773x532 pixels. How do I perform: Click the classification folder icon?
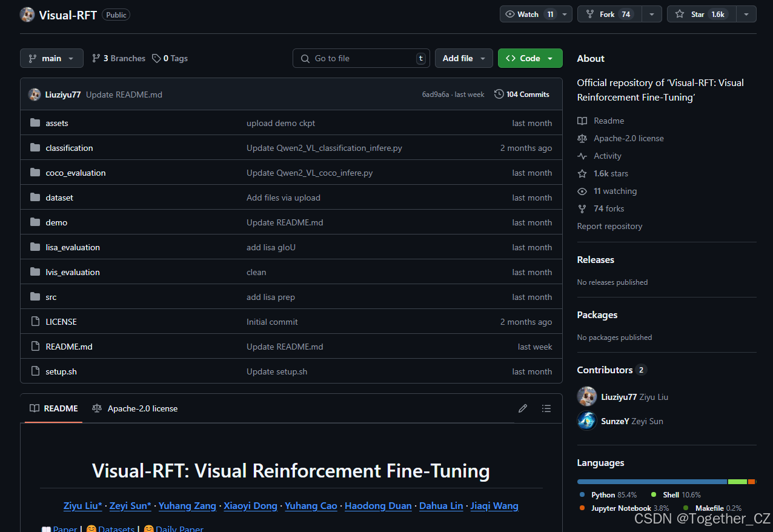(35, 148)
